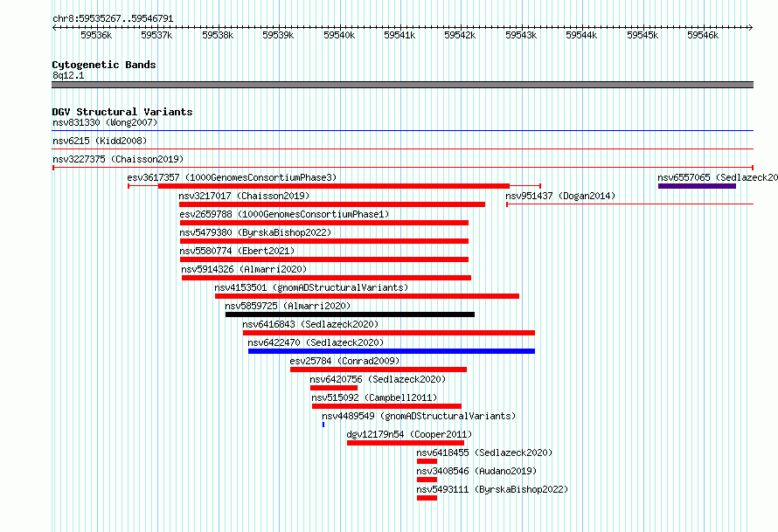Click the 59543k ruler position

521,35
